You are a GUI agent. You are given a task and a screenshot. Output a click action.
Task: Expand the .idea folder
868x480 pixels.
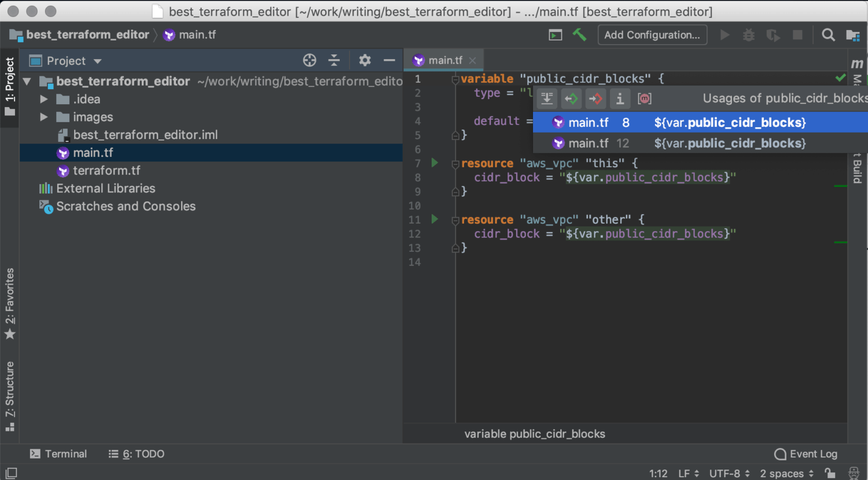click(x=43, y=99)
